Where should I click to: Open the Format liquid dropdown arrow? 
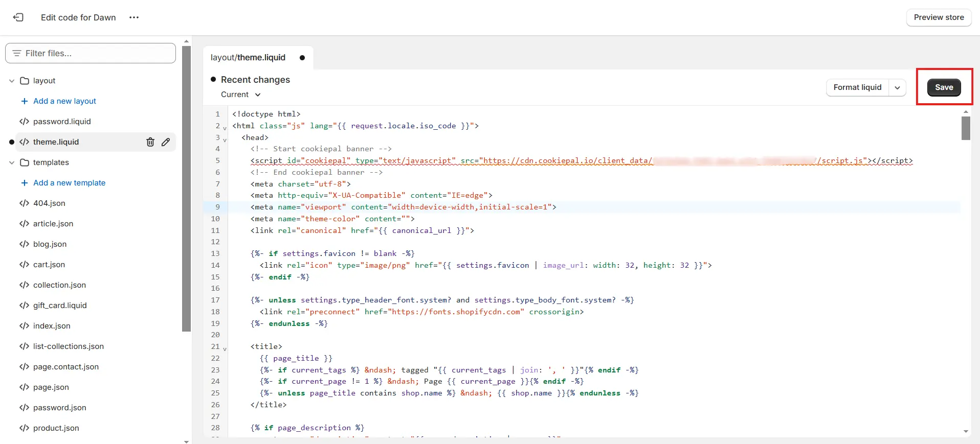click(x=897, y=87)
